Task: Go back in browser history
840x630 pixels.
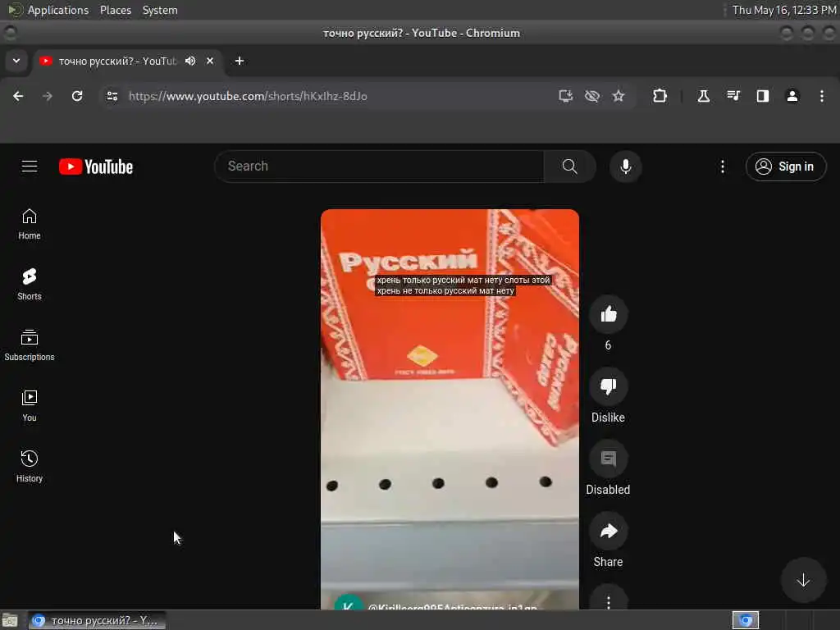Action: [18, 96]
